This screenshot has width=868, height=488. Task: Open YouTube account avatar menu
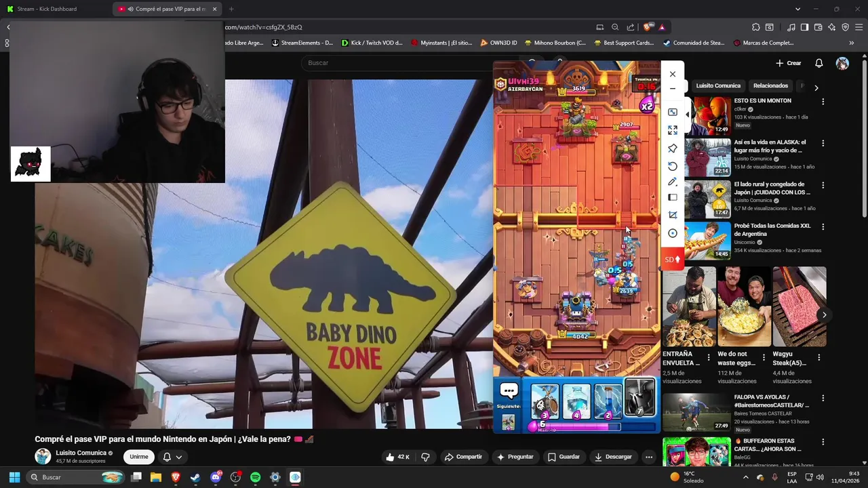point(842,63)
